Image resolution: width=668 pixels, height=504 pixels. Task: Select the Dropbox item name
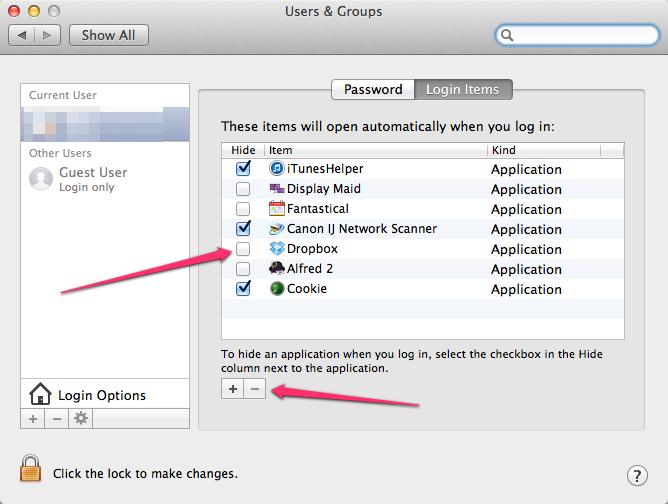[x=312, y=248]
